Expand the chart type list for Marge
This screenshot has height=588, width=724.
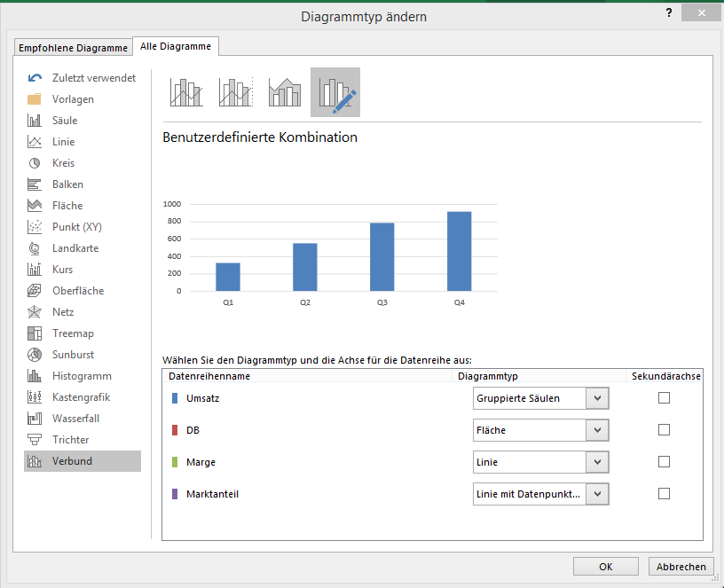[x=600, y=462]
